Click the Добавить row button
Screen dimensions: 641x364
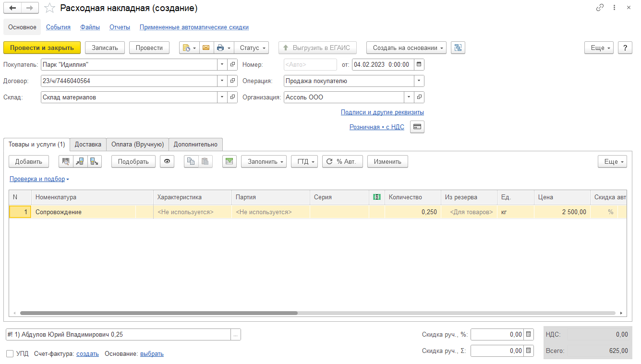[x=29, y=161]
